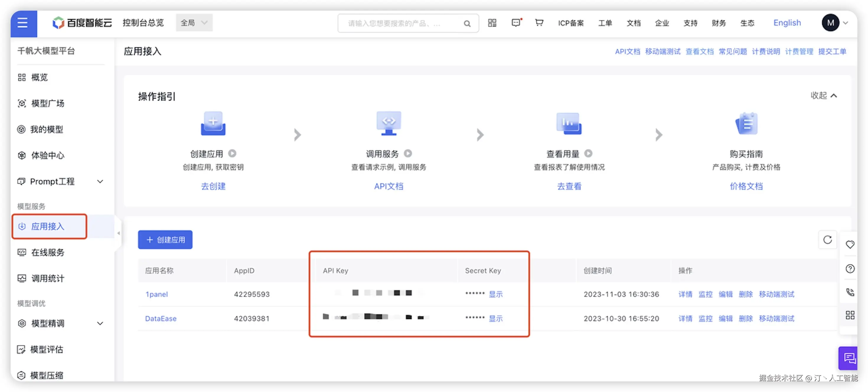Expand the 模型精调 sidebar section

[x=100, y=323]
